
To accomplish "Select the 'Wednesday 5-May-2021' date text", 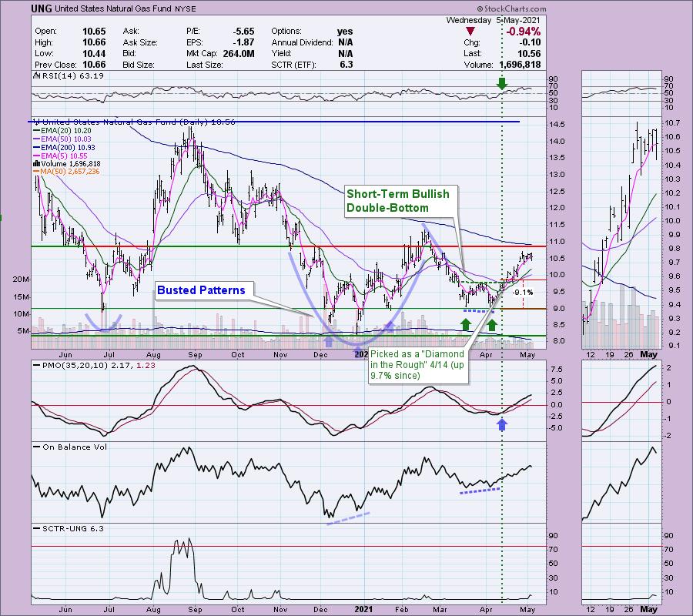I will click(x=494, y=20).
